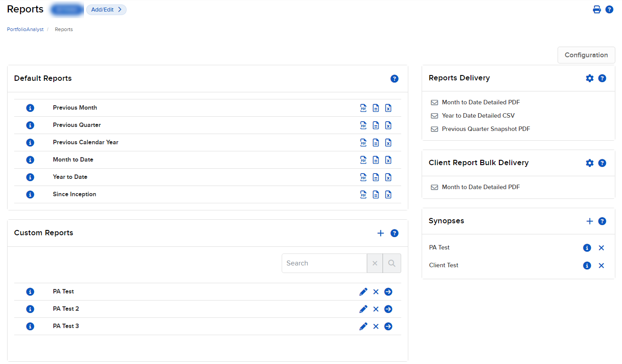Edit the PA Test 2 custom report
Viewport: 622px width, 364px height.
tap(363, 309)
